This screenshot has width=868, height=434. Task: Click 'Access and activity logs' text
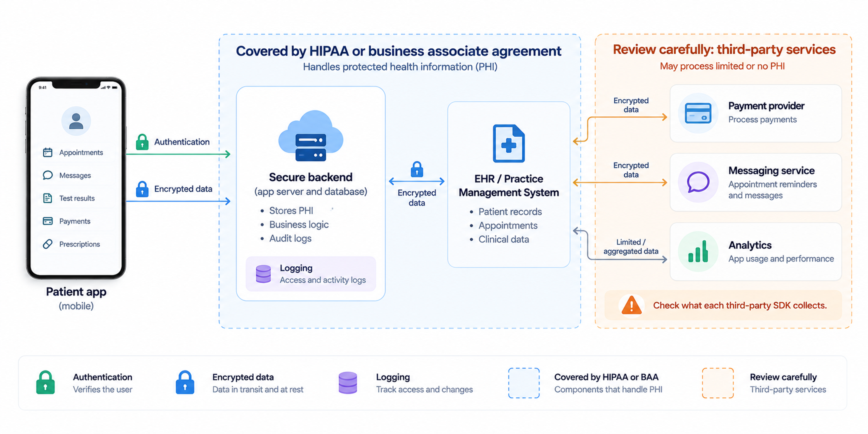323,280
